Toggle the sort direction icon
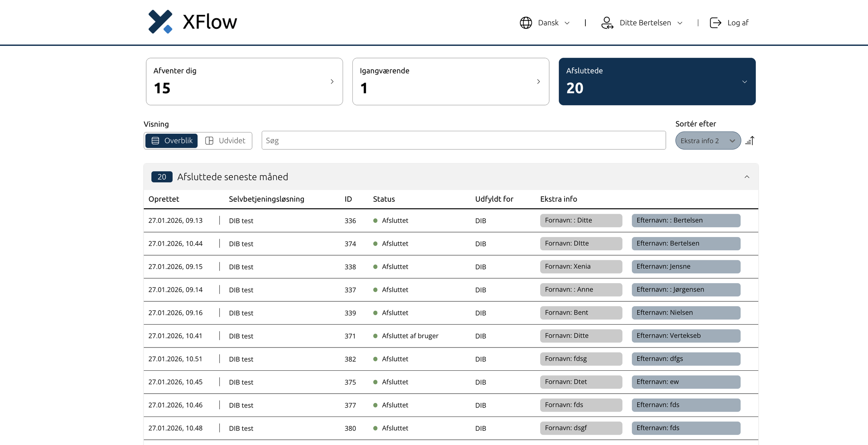This screenshot has height=445, width=868. (x=750, y=141)
